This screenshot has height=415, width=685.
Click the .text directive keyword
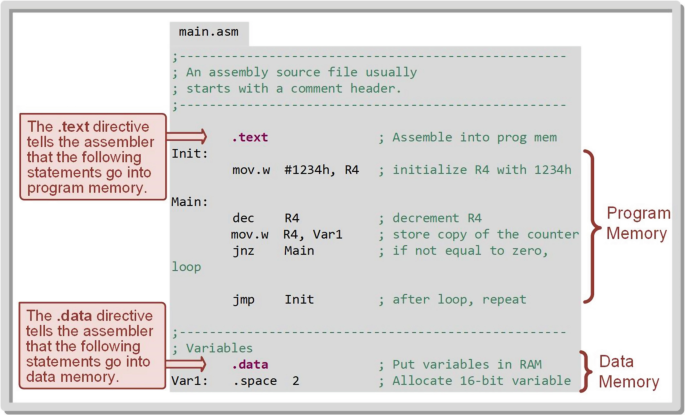[x=250, y=137]
